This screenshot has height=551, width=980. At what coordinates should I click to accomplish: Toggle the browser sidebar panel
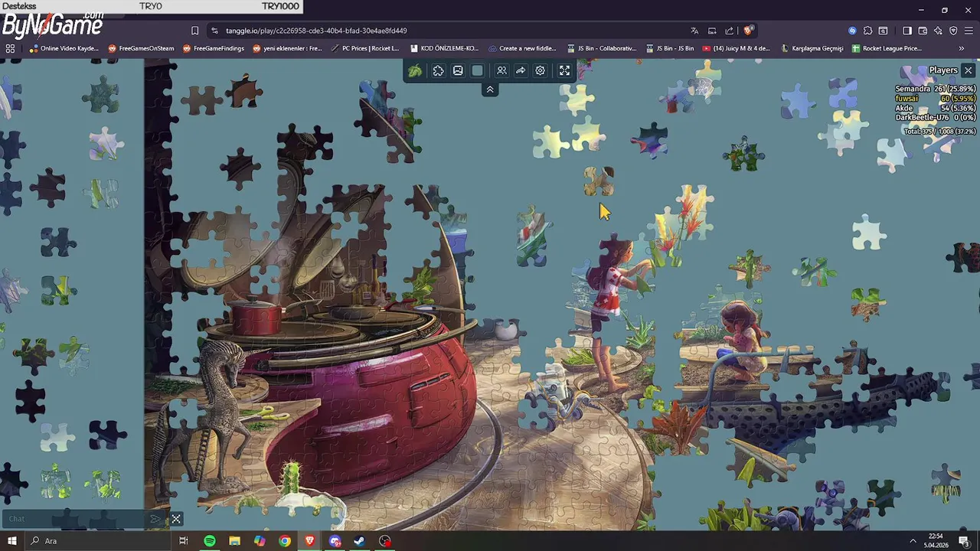[x=907, y=31]
